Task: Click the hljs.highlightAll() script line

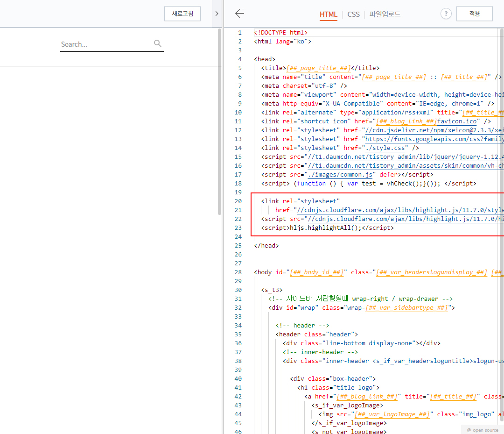Action: (327, 228)
